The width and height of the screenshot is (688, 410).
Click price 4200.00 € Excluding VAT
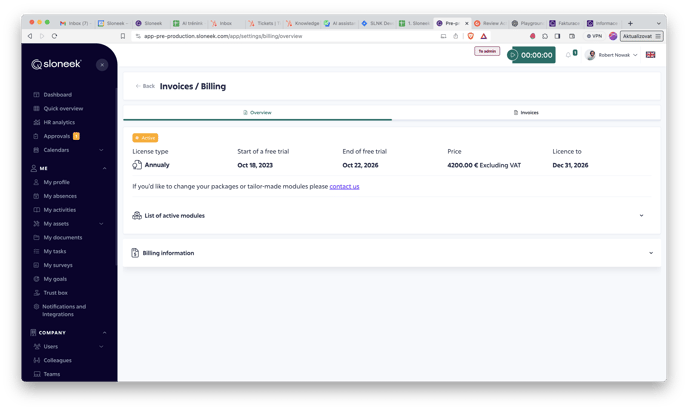[484, 165]
